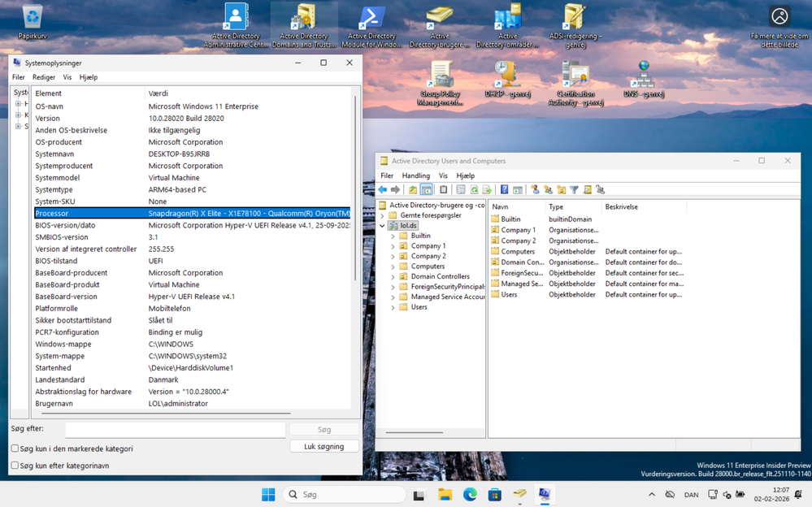The width and height of the screenshot is (812, 507).
Task: Click the filter funnel icon in AD toolbar
Action: click(x=574, y=190)
